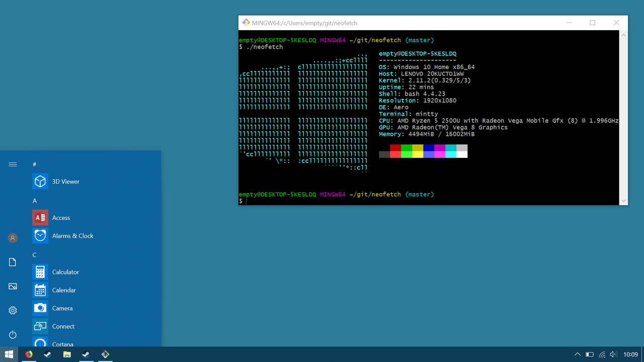Show hidden system tray icons
Screen dimensions: 644x362
tap(577, 354)
